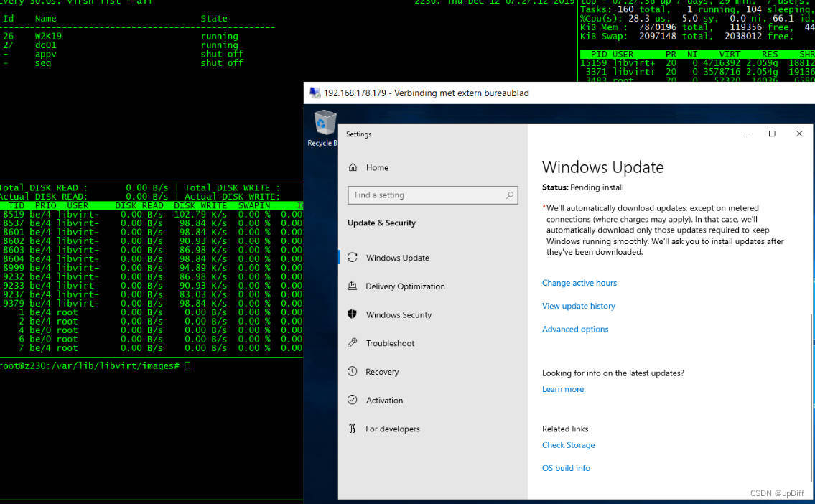Screen dimensions: 815x504
Task: Open Advanced options link
Action: [x=575, y=329]
